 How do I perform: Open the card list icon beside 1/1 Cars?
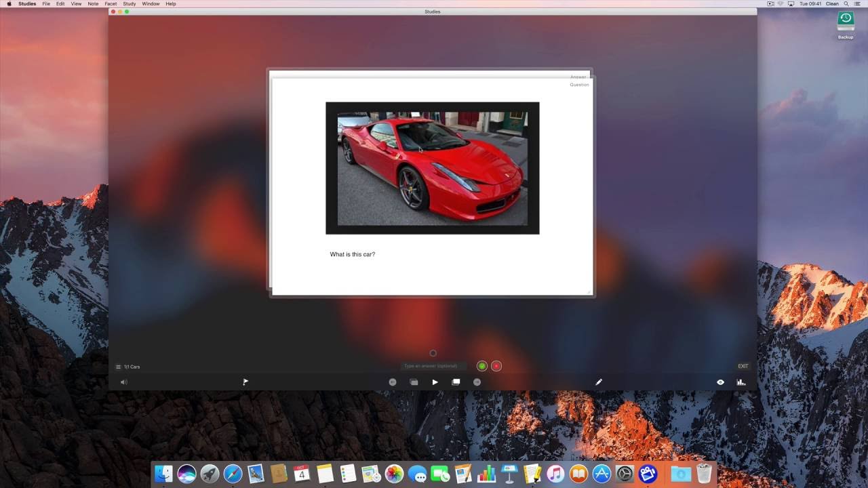(118, 367)
